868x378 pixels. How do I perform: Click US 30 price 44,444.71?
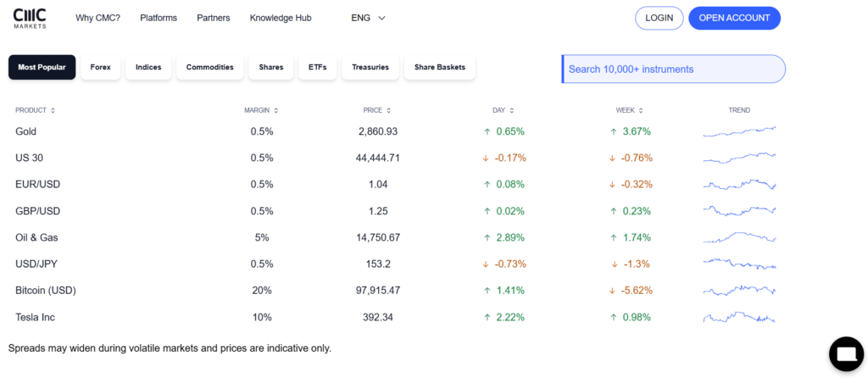click(378, 158)
